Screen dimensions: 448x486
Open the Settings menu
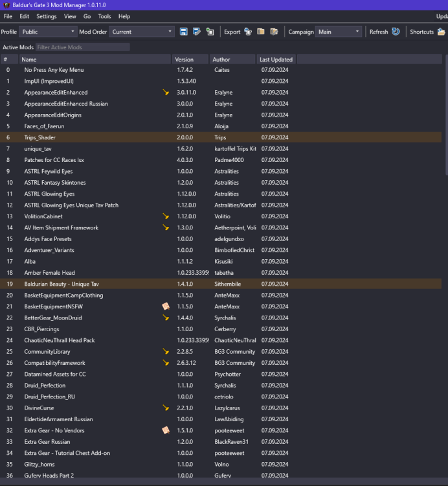point(46,16)
